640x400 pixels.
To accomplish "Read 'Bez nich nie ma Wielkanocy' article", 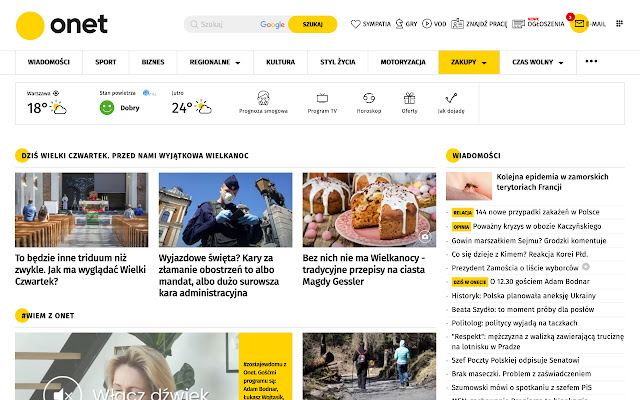I will (364, 269).
